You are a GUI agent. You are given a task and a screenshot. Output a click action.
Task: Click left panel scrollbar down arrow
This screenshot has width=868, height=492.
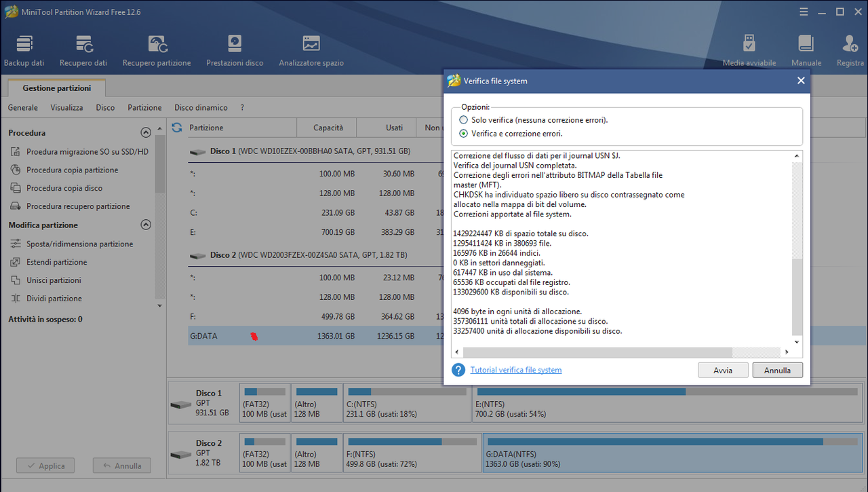(x=160, y=306)
